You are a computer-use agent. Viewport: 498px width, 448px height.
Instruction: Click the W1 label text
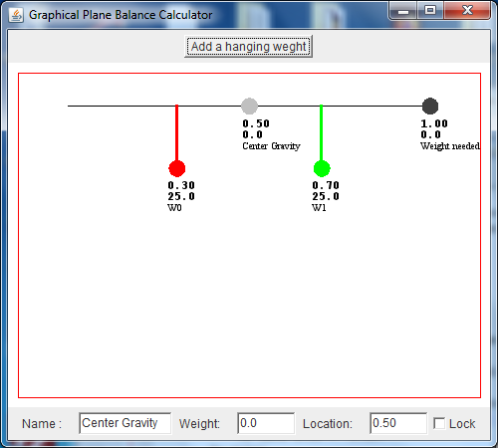(319, 208)
